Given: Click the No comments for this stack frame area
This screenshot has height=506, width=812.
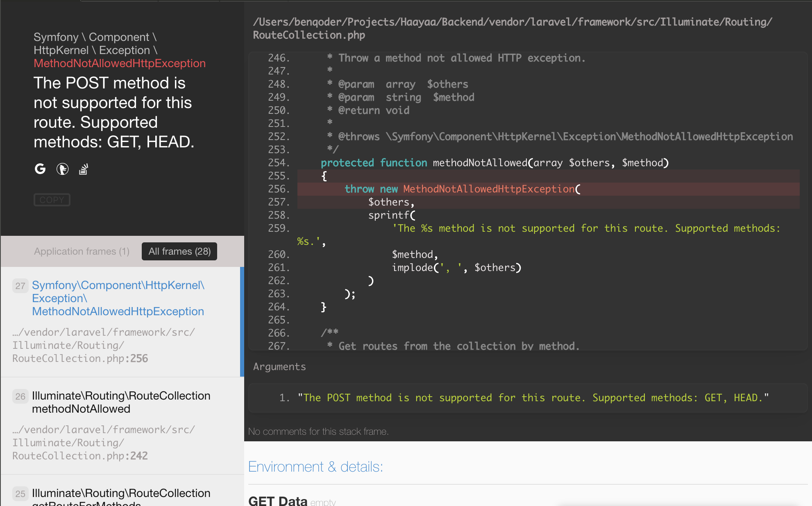Looking at the screenshot, I should pyautogui.click(x=318, y=431).
